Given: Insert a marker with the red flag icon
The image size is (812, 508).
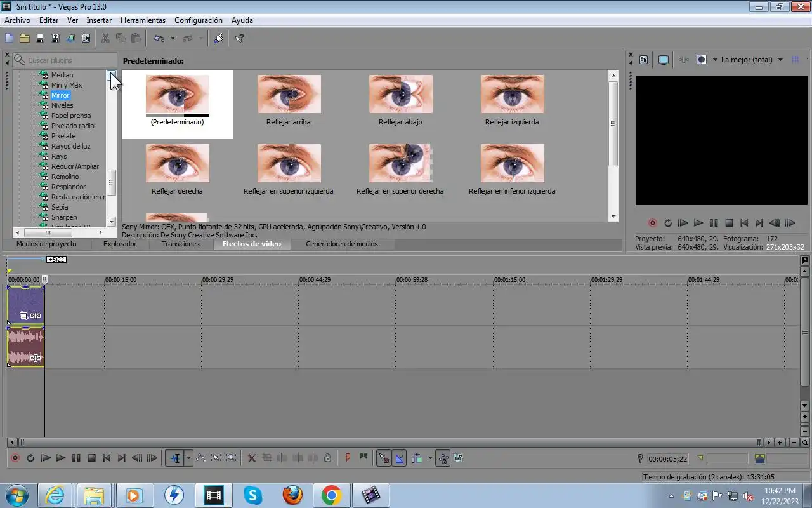Looking at the screenshot, I should pos(348,458).
